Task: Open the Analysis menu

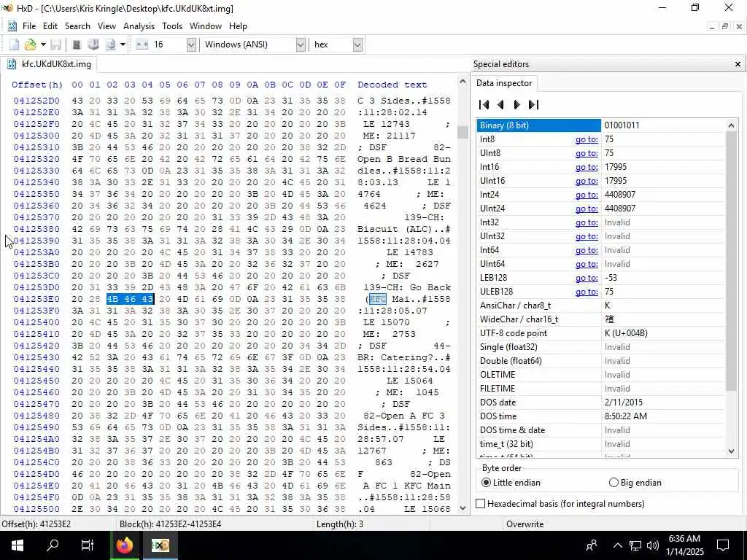Action: (x=139, y=26)
